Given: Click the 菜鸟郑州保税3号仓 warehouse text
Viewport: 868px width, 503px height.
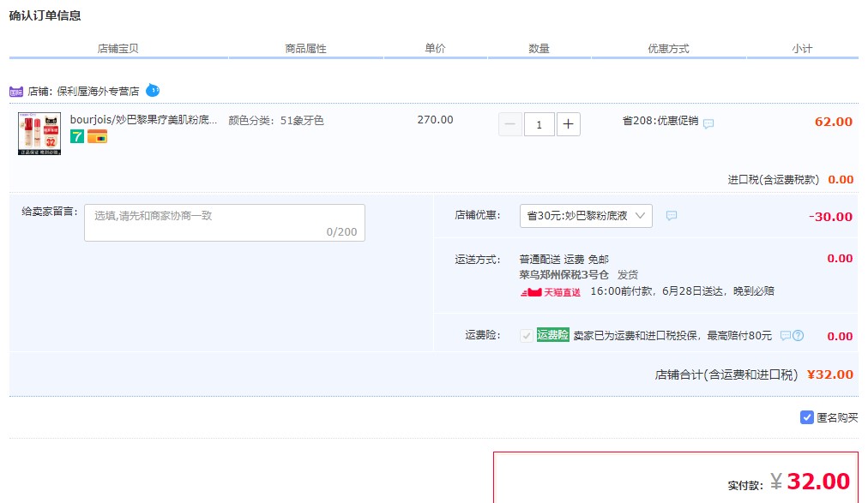Looking at the screenshot, I should 564,275.
